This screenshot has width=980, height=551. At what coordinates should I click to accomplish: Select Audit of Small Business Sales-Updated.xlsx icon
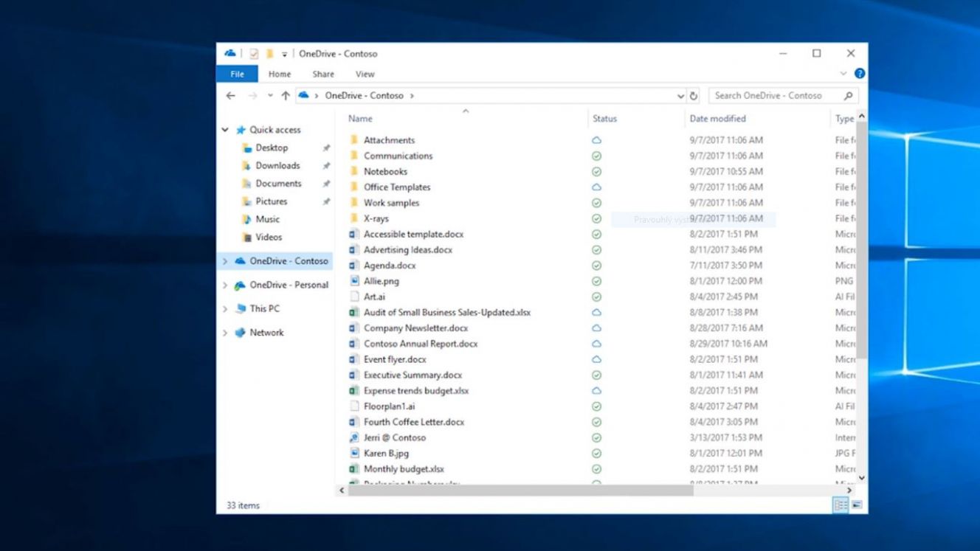point(354,312)
